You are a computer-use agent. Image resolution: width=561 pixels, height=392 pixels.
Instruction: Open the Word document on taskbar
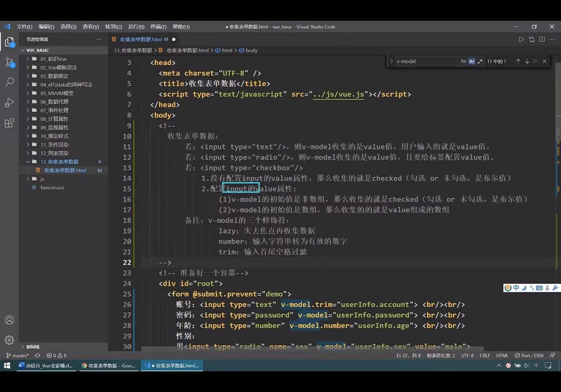click(x=45, y=366)
